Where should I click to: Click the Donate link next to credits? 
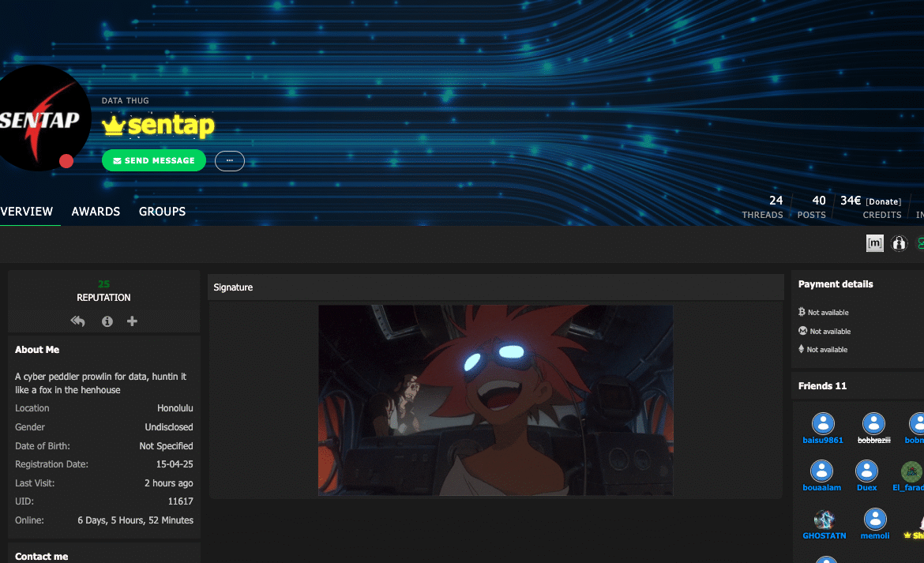click(x=884, y=201)
